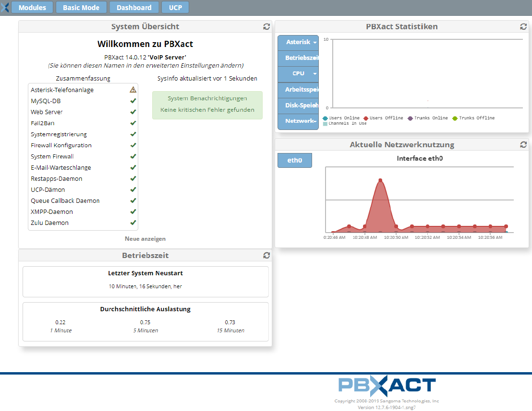
Task: Expand the CPU statistics dropdown
Action: click(298, 74)
